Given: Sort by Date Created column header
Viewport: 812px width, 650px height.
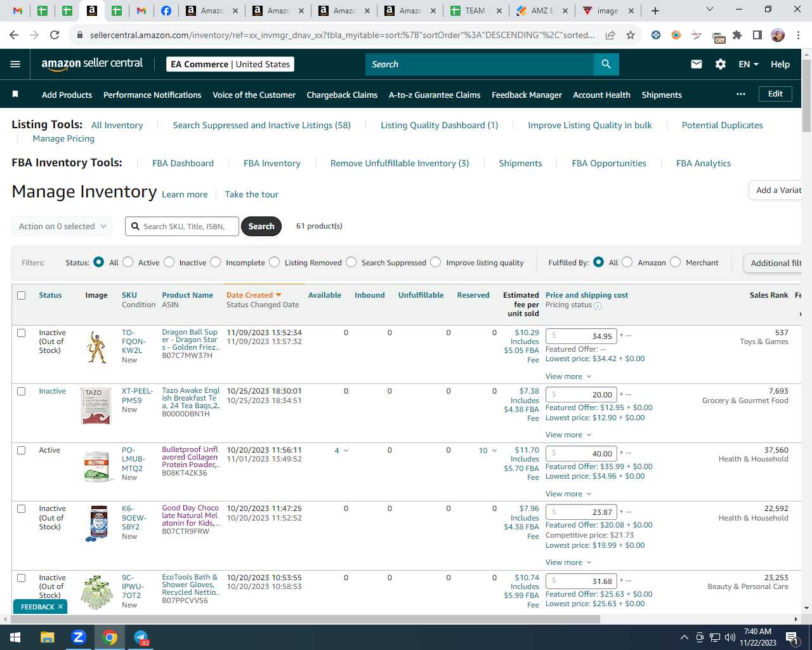Looking at the screenshot, I should (254, 295).
